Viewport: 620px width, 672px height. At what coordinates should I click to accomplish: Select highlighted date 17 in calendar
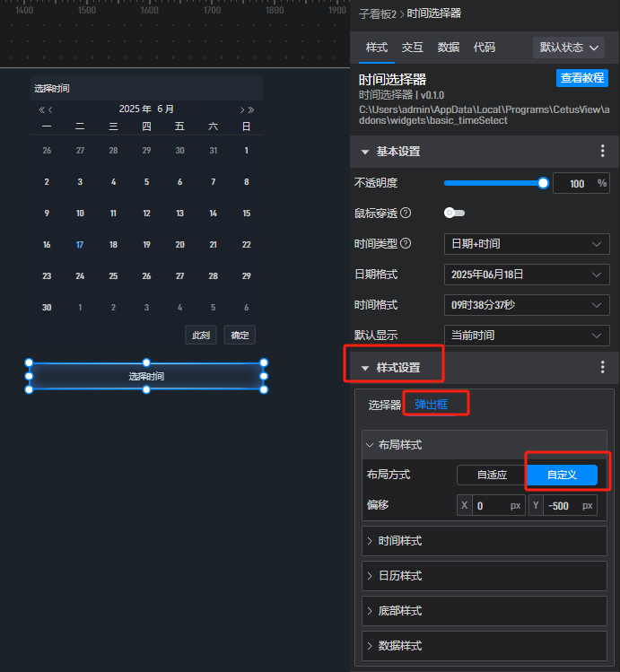pyautogui.click(x=80, y=245)
